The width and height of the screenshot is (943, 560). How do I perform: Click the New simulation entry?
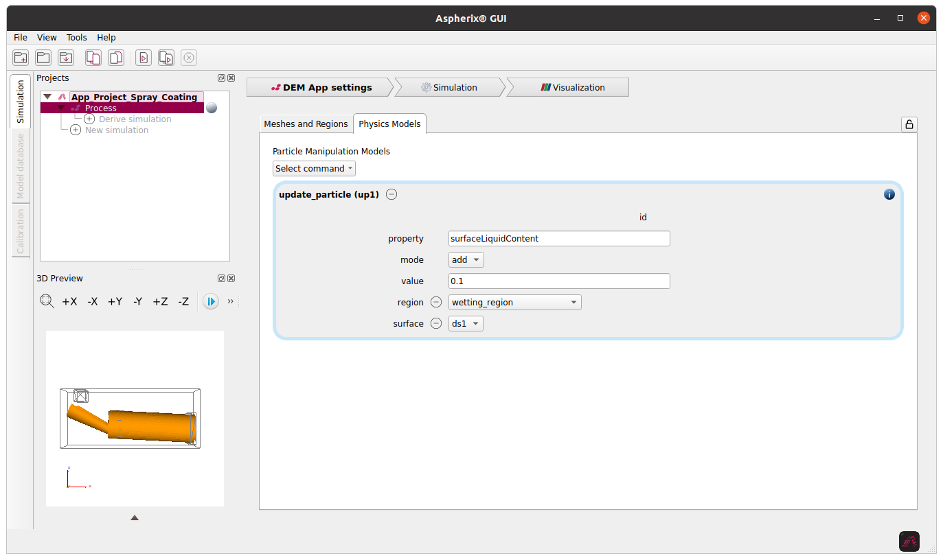point(117,130)
